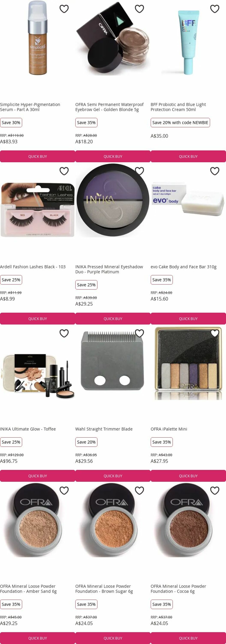Open BFF Probiotic and Blue Light Cream title

(178, 107)
